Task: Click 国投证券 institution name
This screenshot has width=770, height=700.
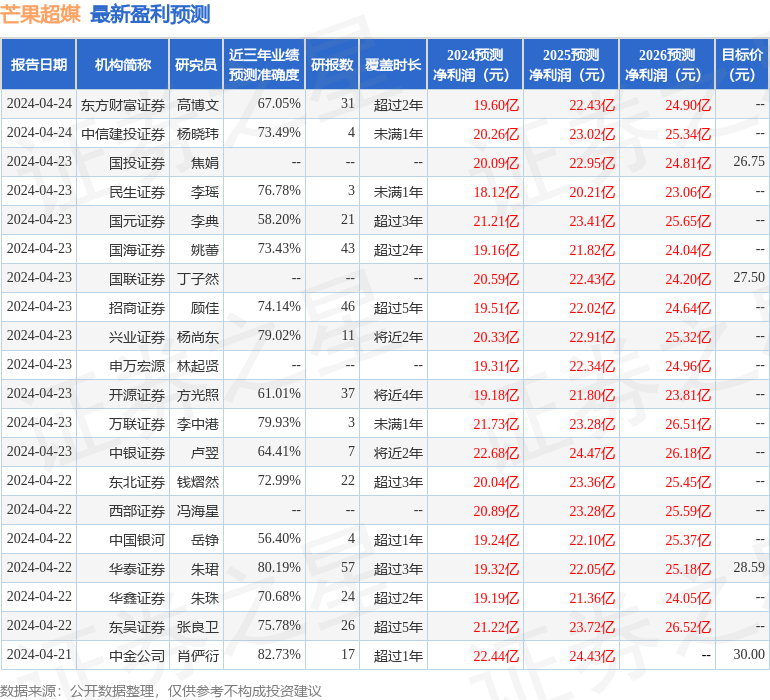Action: pos(137,163)
